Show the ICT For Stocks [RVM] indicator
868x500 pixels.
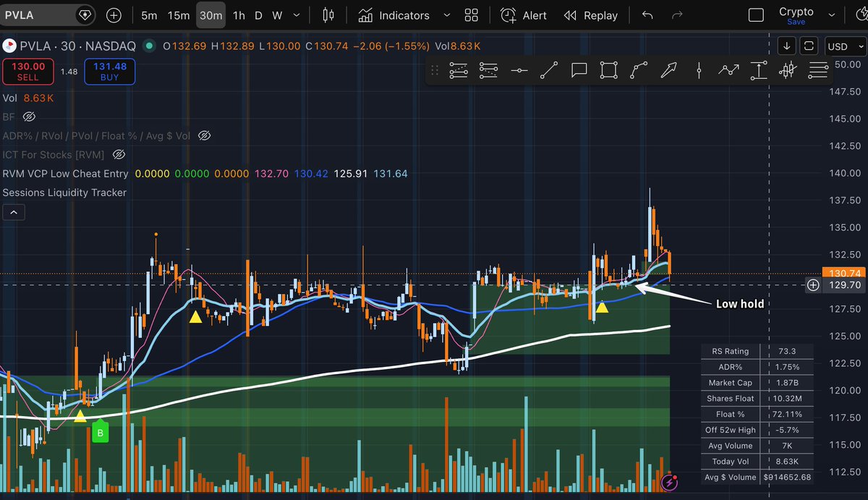(x=119, y=154)
